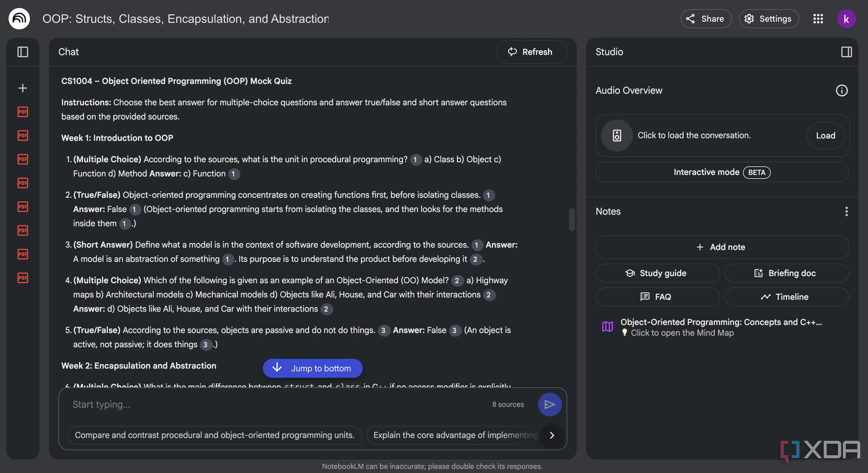Collapse the sources sidebar panel
Viewport: 868px width, 473px height.
pos(23,52)
